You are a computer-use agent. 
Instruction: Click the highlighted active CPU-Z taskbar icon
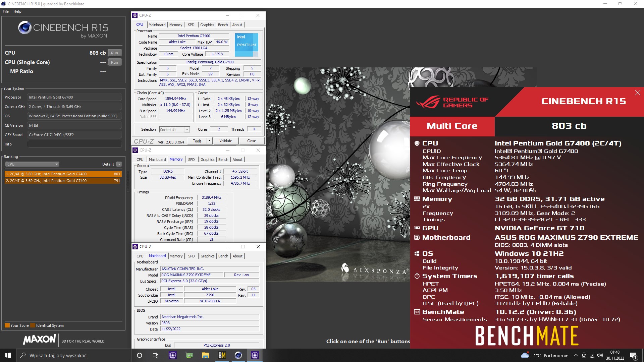(x=255, y=355)
